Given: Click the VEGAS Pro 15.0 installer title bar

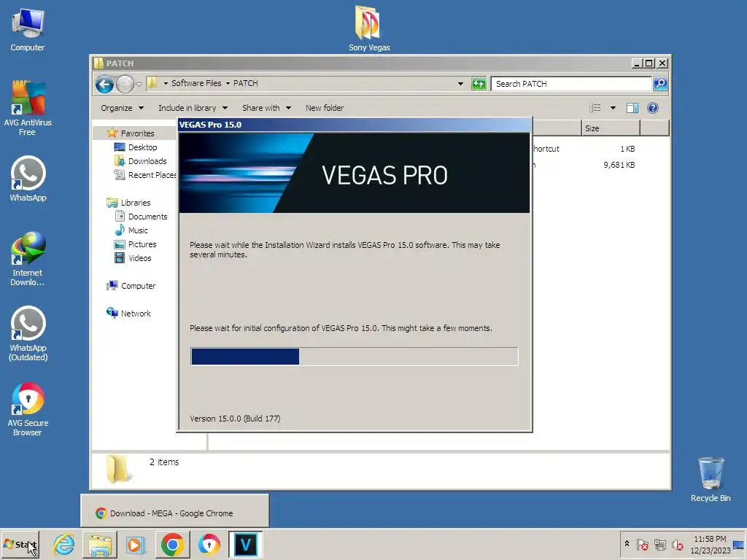Looking at the screenshot, I should click(x=354, y=125).
